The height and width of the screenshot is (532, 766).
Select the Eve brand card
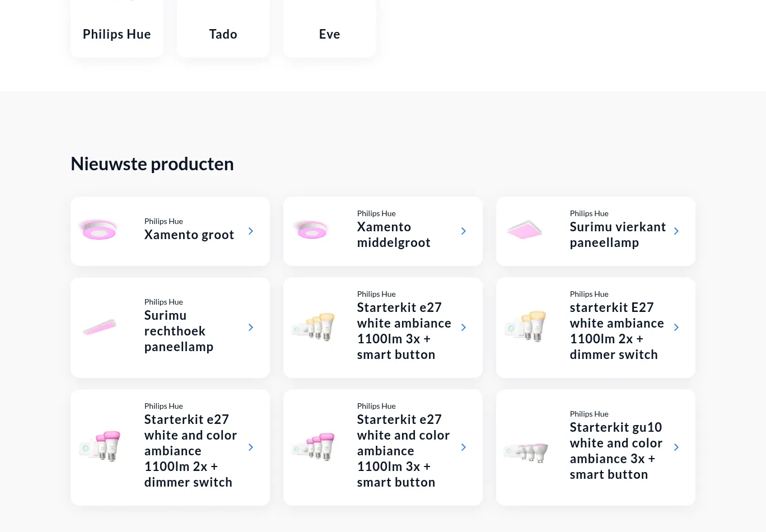[330, 34]
